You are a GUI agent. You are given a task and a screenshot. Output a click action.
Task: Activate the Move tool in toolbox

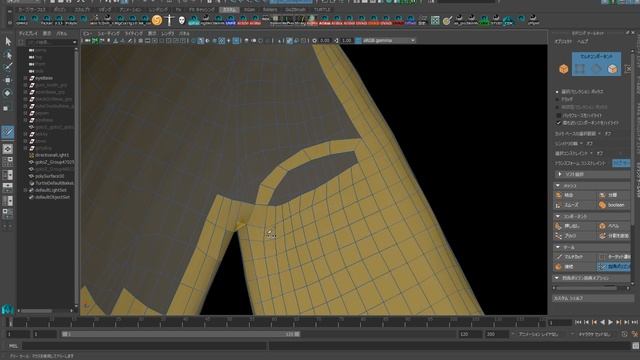pyautogui.click(x=8, y=80)
